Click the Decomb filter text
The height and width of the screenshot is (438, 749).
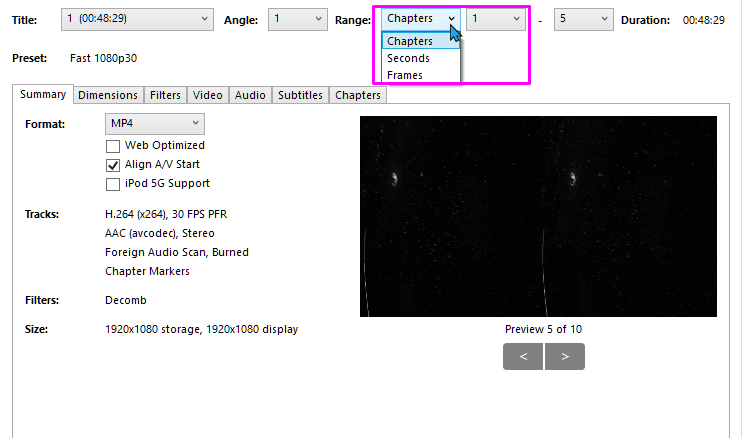(126, 300)
